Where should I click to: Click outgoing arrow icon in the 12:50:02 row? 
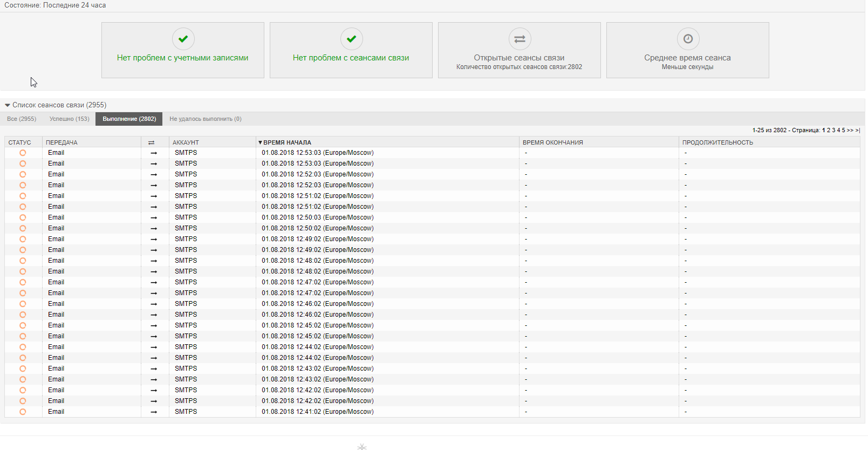pos(154,228)
